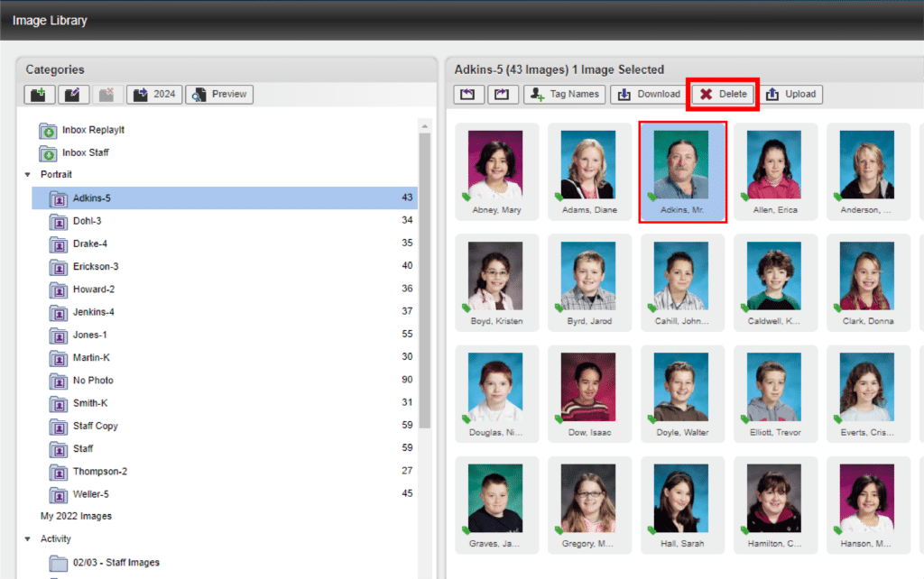
Task: Select the Adkins, Mr. portrait
Action: coord(682,171)
